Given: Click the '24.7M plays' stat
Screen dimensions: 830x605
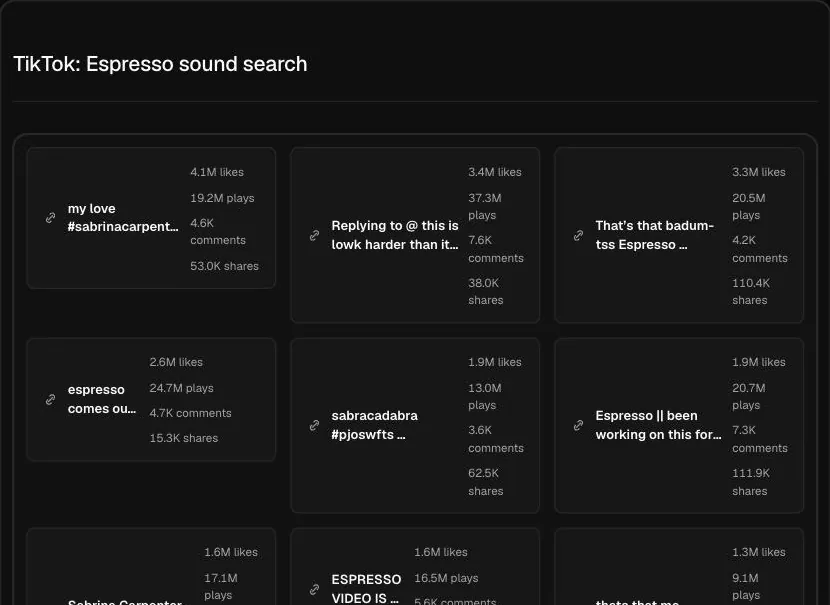Looking at the screenshot, I should pos(182,388).
